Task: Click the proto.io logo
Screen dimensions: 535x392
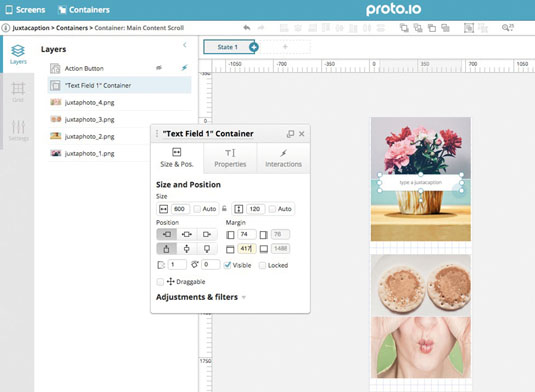Action: 393,10
